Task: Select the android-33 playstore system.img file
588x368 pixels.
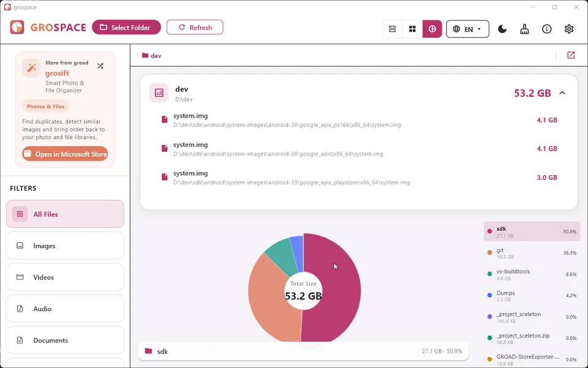Action: [x=359, y=178]
